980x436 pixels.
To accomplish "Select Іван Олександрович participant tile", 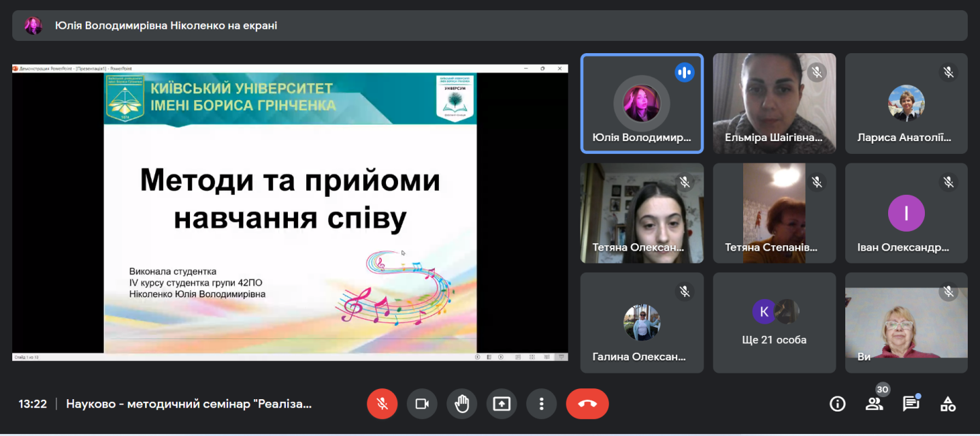I will 906,213.
